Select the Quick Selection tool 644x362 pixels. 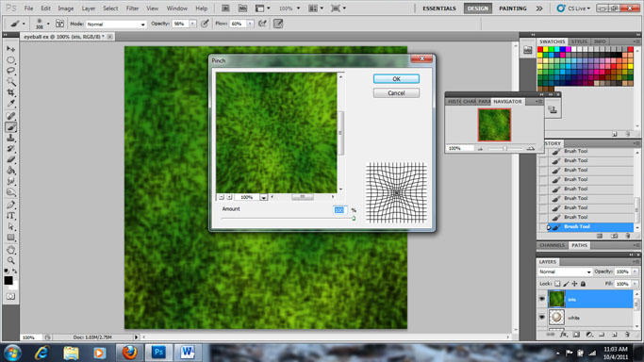pos(10,81)
